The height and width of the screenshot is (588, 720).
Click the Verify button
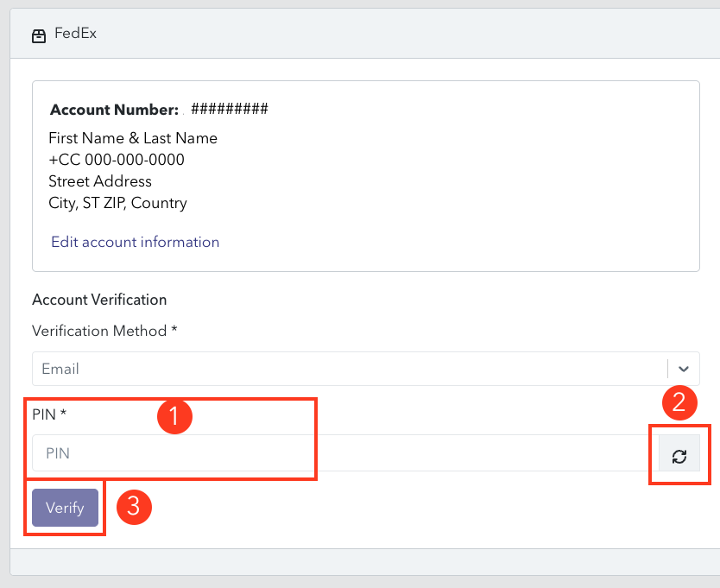point(66,508)
